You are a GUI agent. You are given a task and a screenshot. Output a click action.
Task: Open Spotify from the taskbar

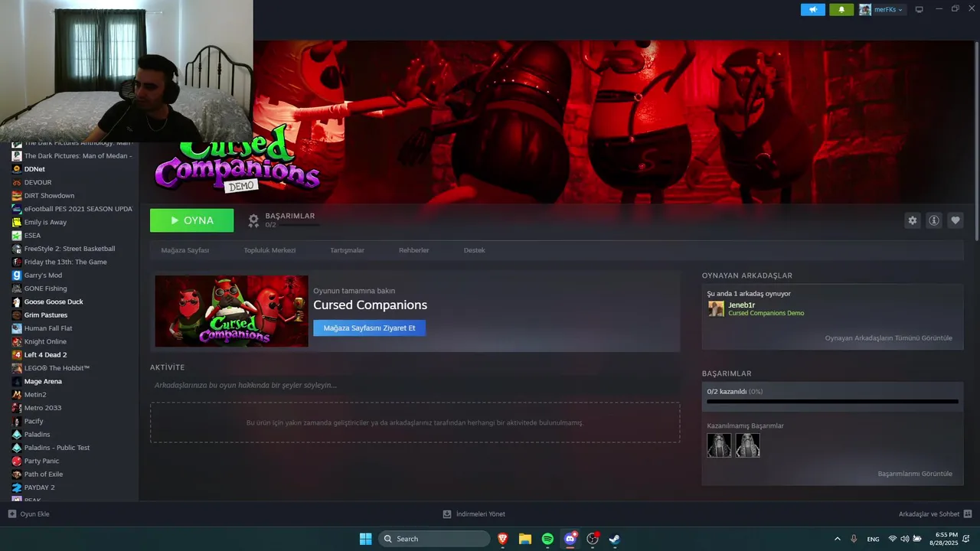pyautogui.click(x=547, y=539)
